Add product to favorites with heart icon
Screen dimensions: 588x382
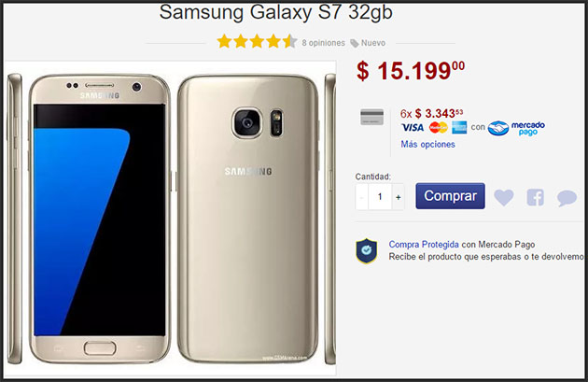[x=504, y=197]
